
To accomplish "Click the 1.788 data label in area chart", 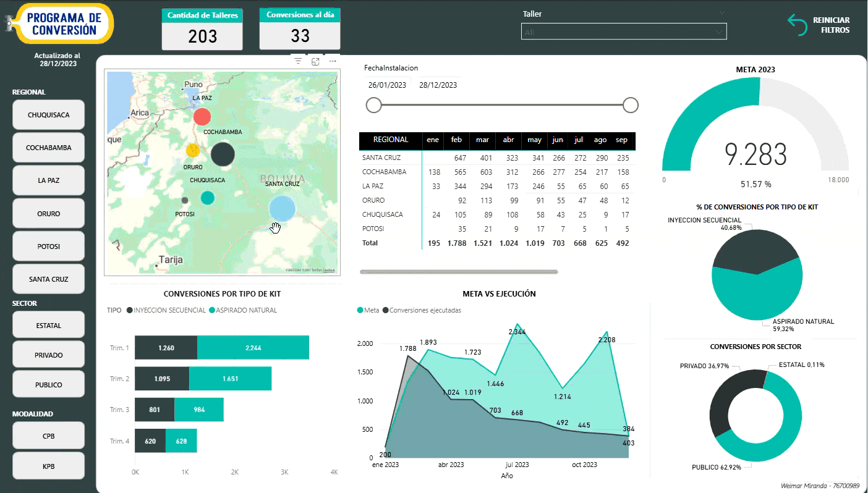I will tap(408, 348).
